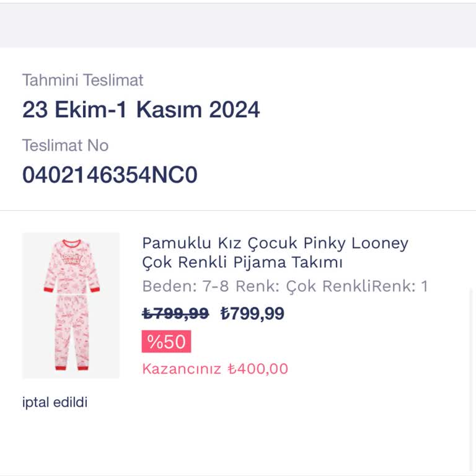
Task: Click the delivery date 23 Ekim-1 Kasım 2024
Action: point(141,110)
